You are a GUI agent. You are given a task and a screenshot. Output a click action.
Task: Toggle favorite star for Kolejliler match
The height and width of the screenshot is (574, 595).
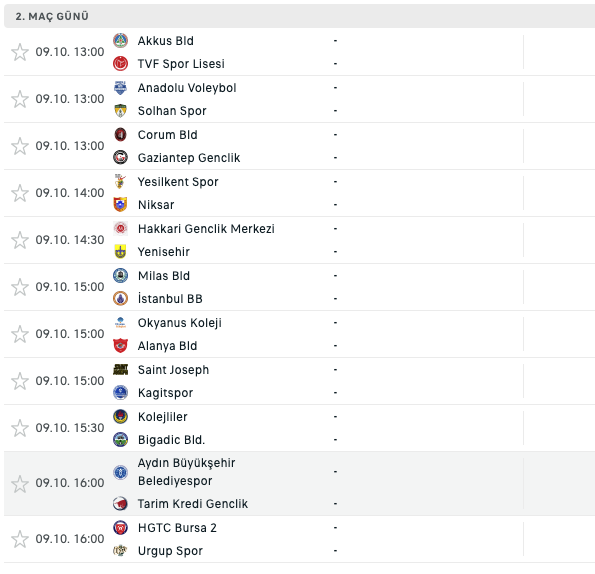click(20, 428)
